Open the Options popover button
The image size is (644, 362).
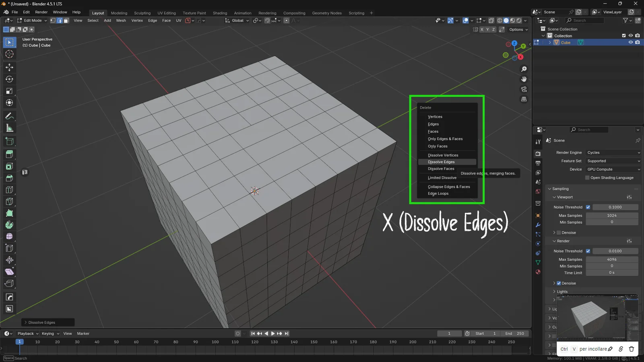518,29
